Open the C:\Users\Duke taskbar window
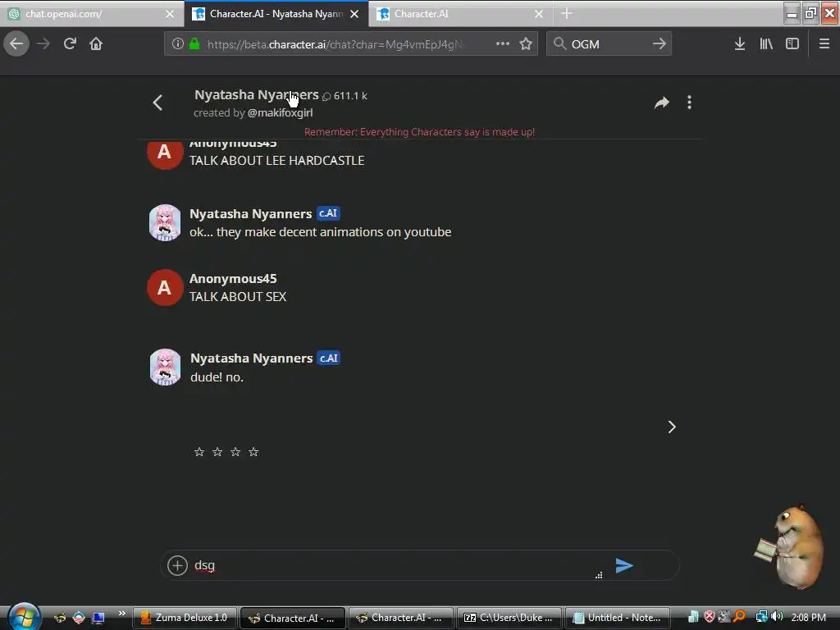840x630 pixels. click(x=509, y=618)
